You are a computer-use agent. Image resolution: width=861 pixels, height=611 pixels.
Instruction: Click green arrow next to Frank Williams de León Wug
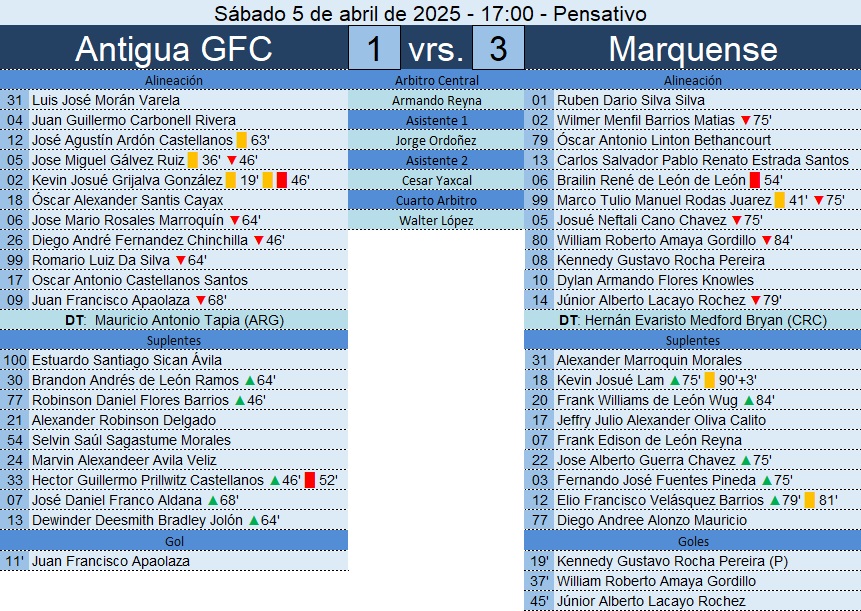749,400
